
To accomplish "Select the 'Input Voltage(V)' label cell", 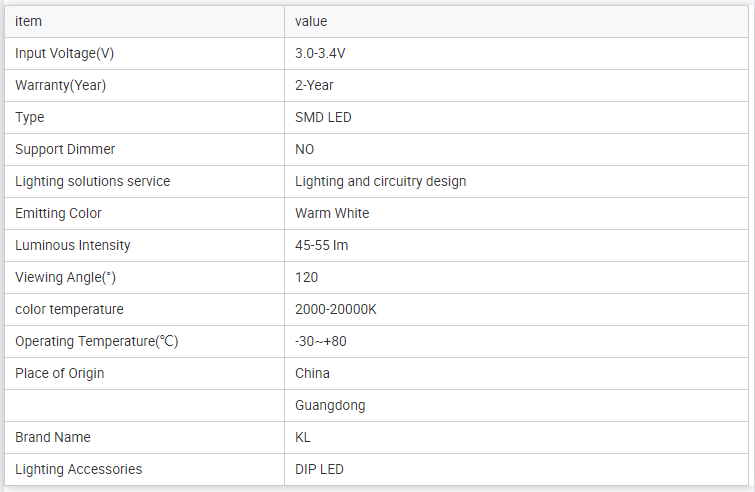I will click(x=71, y=53).
